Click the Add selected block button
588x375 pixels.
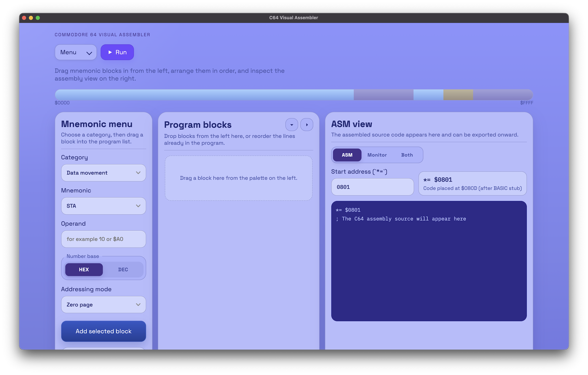click(104, 331)
